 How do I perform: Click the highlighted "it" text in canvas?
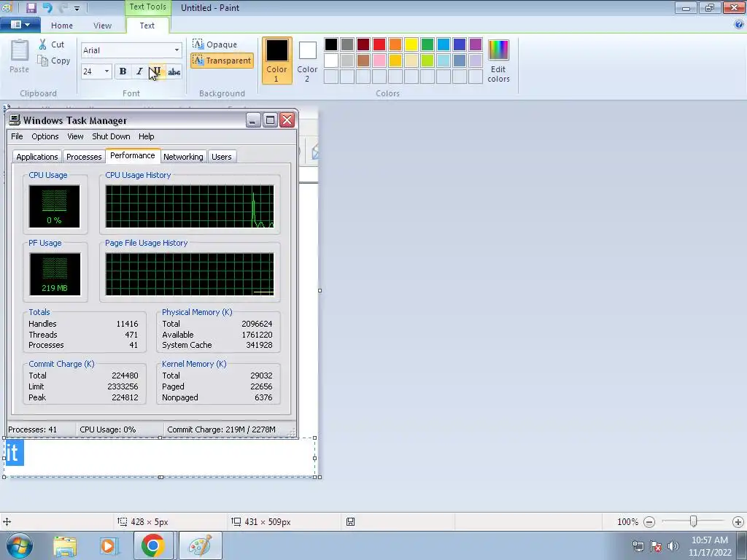coord(14,452)
